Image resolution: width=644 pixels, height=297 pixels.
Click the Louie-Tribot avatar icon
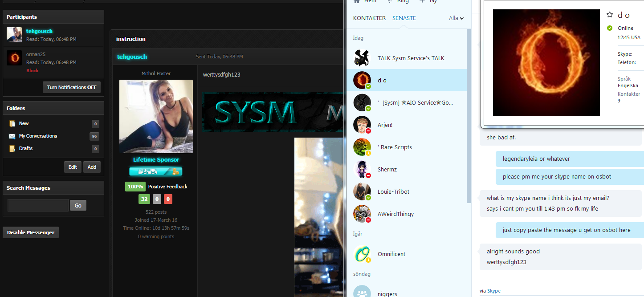(362, 191)
